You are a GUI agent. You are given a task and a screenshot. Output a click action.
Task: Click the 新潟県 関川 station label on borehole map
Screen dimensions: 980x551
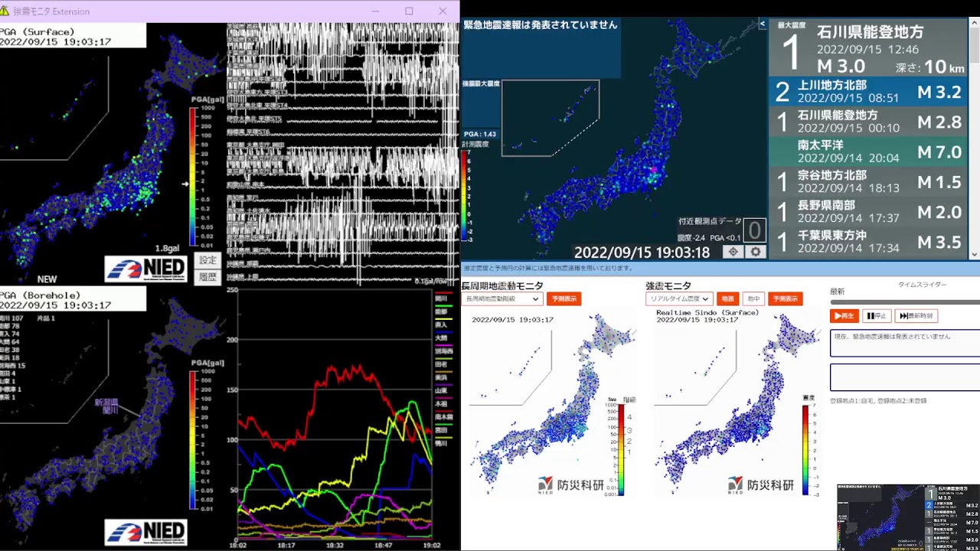tap(106, 406)
